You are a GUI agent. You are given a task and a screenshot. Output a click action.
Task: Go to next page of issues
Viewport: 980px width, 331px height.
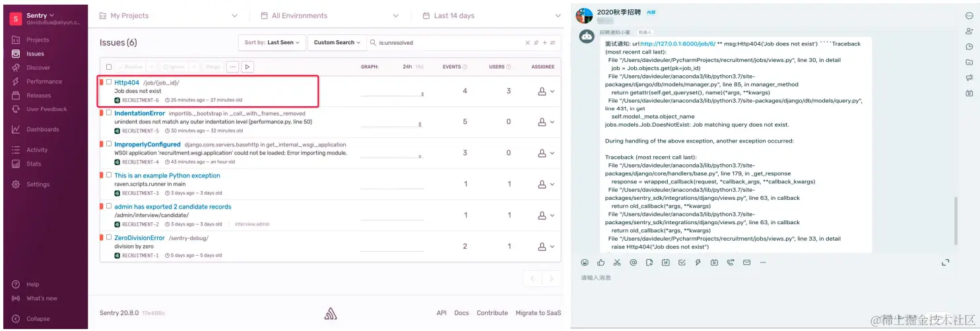(552, 279)
